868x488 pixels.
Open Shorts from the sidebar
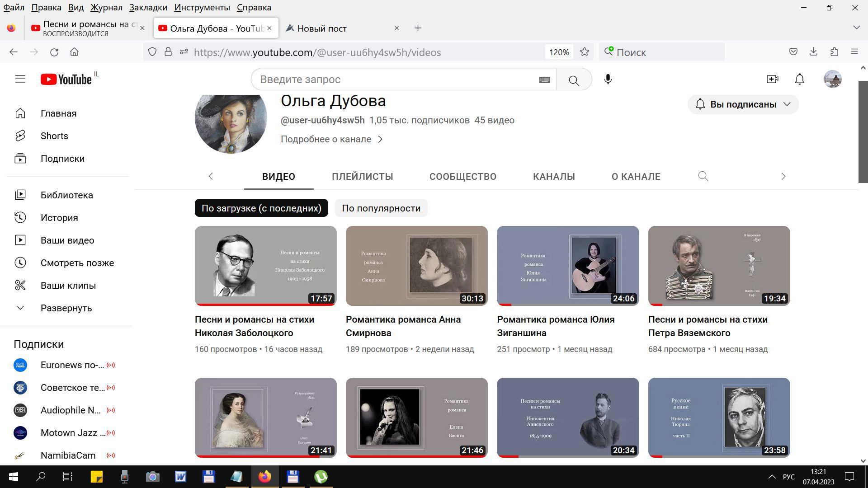[x=54, y=136]
